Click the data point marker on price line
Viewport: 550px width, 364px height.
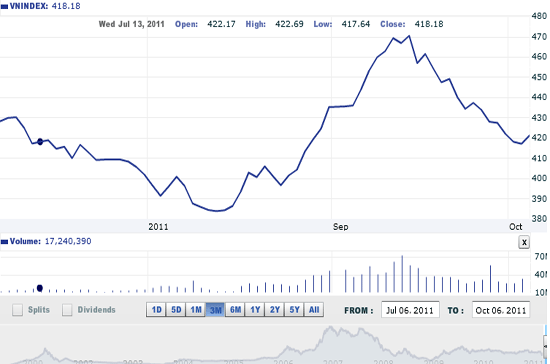tap(40, 142)
